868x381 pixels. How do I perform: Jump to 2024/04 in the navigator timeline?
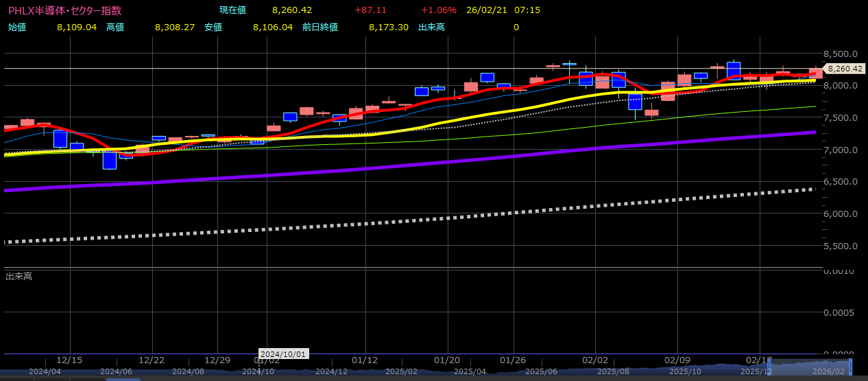[45, 371]
